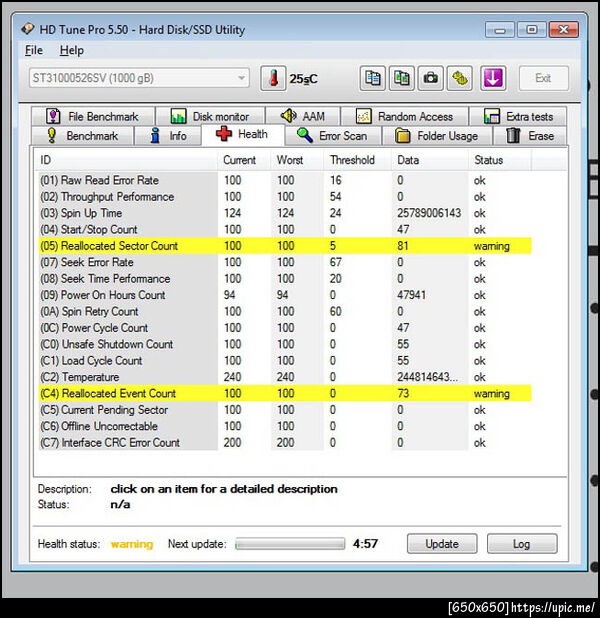Select the (02) Throughput Performance row
This screenshot has width=600, height=618.
(285, 197)
